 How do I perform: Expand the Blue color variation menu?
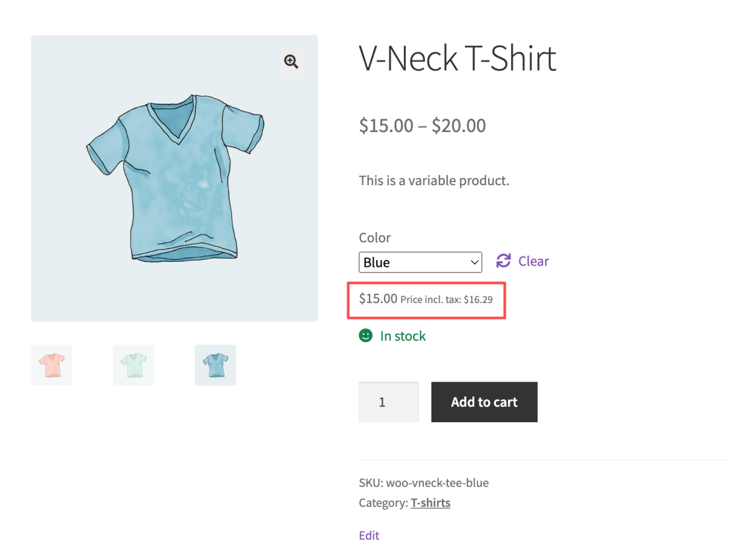tap(420, 262)
